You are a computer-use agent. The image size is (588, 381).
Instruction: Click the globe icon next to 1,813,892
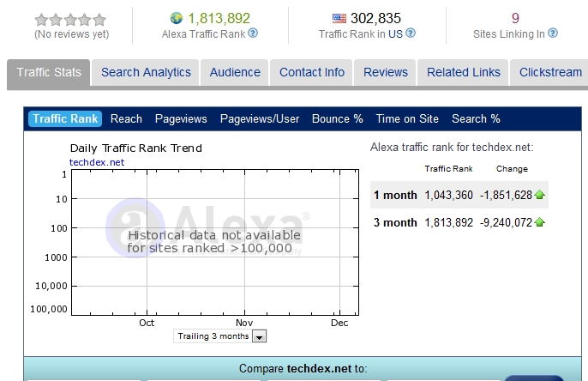tap(176, 18)
